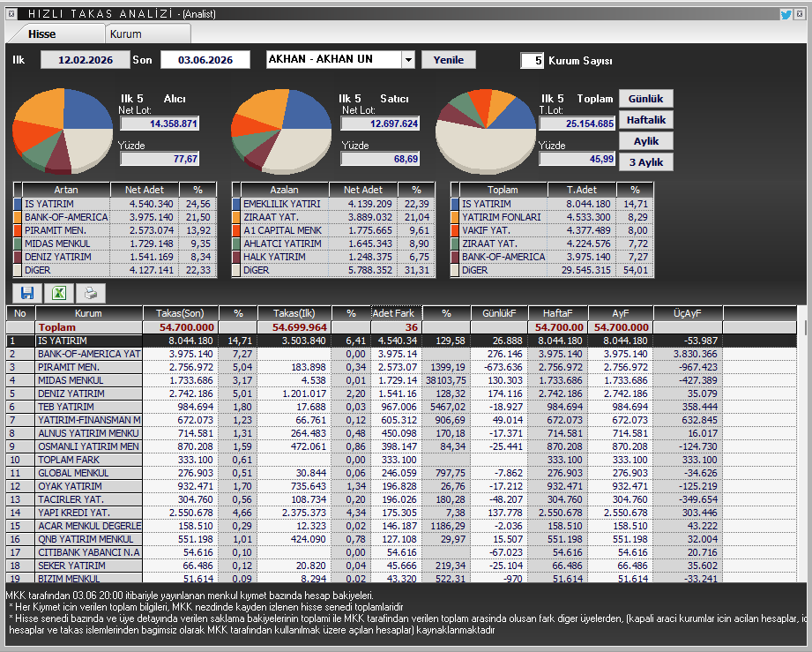The width and height of the screenshot is (812, 652).
Task: Open the AKHAN stock dropdown arrow
Action: pyautogui.click(x=408, y=60)
